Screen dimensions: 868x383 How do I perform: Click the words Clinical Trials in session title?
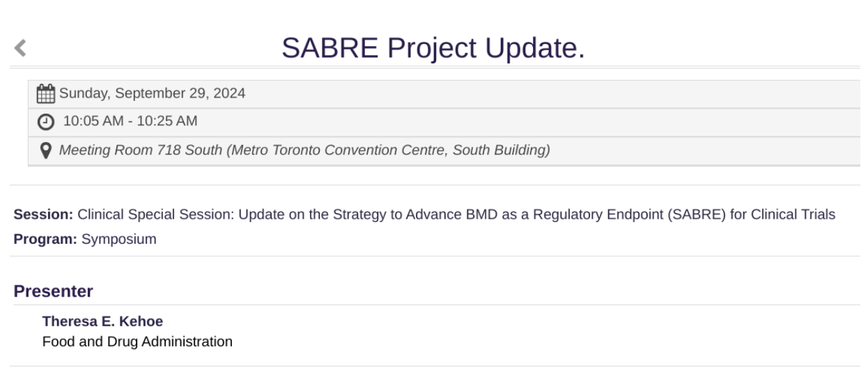click(793, 214)
